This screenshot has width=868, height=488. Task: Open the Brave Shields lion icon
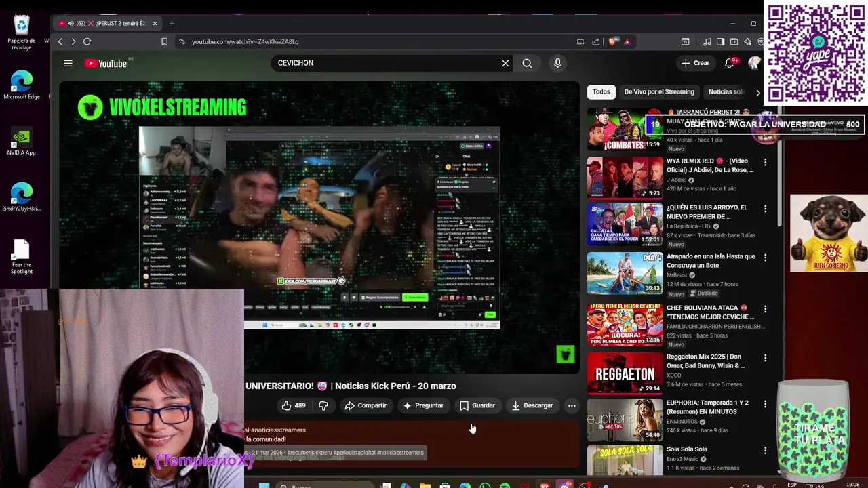coord(613,41)
